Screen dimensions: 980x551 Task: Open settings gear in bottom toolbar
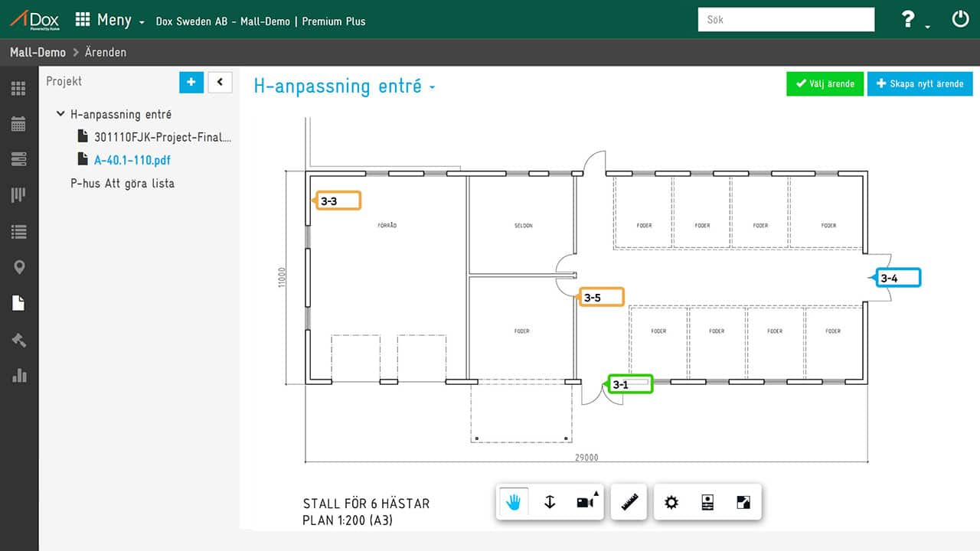[671, 503]
